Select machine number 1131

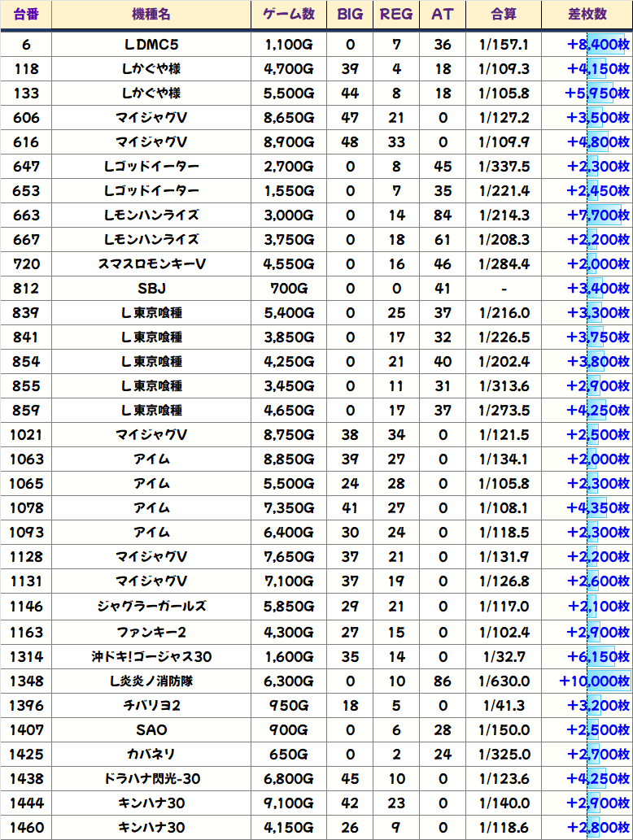(26, 581)
